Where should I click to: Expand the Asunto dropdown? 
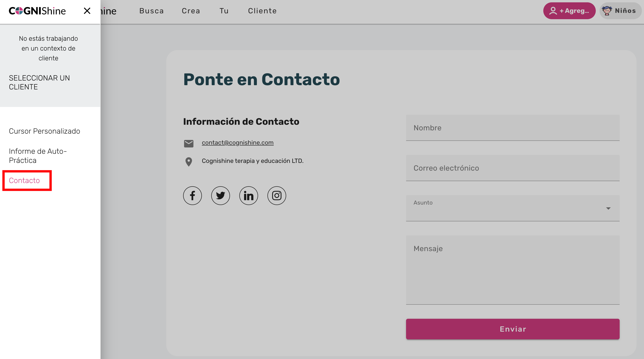512,208
